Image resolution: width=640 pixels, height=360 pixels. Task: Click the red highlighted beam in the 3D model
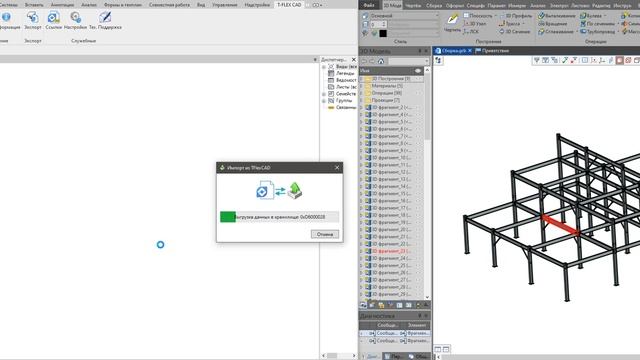pos(560,225)
